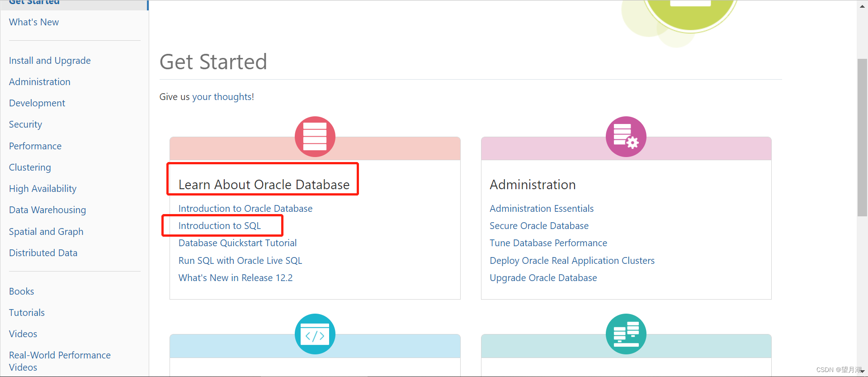Open Tutorials in the sidebar
The height and width of the screenshot is (377, 868).
click(27, 313)
